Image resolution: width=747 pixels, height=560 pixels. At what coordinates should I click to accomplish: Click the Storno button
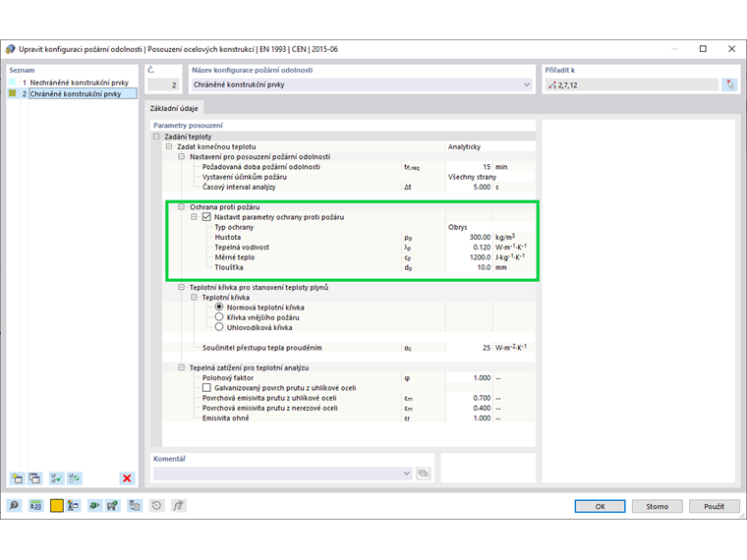(x=658, y=506)
